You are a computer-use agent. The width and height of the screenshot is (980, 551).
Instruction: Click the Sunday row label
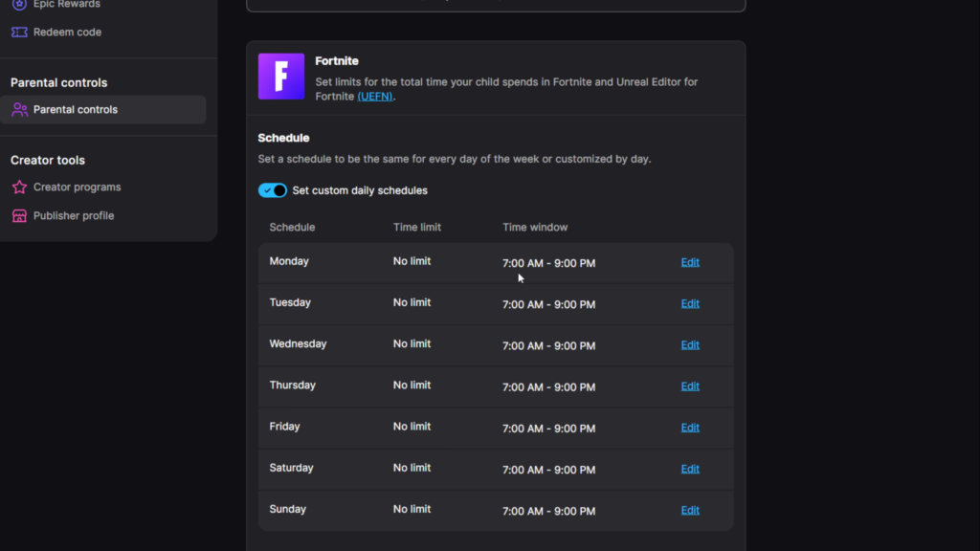[287, 509]
